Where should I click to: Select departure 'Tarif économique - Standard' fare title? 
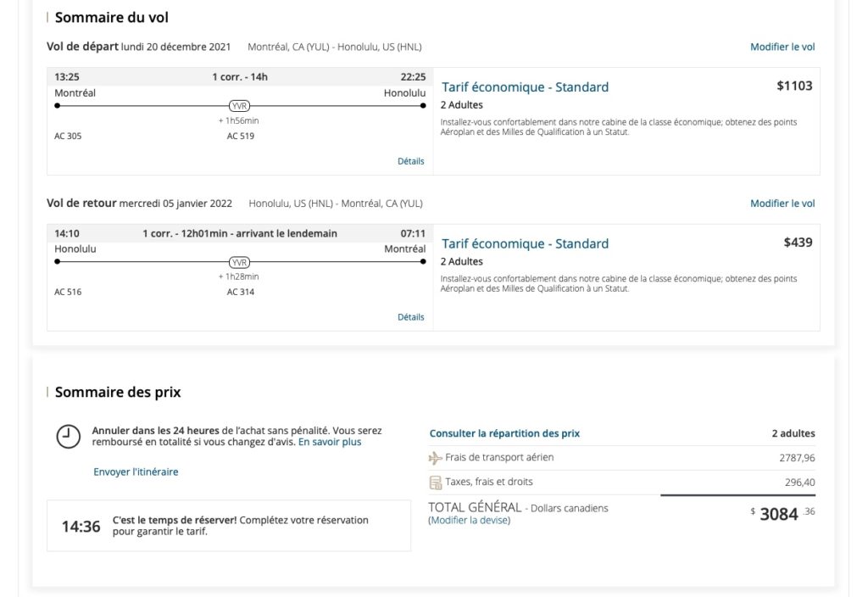click(x=525, y=87)
